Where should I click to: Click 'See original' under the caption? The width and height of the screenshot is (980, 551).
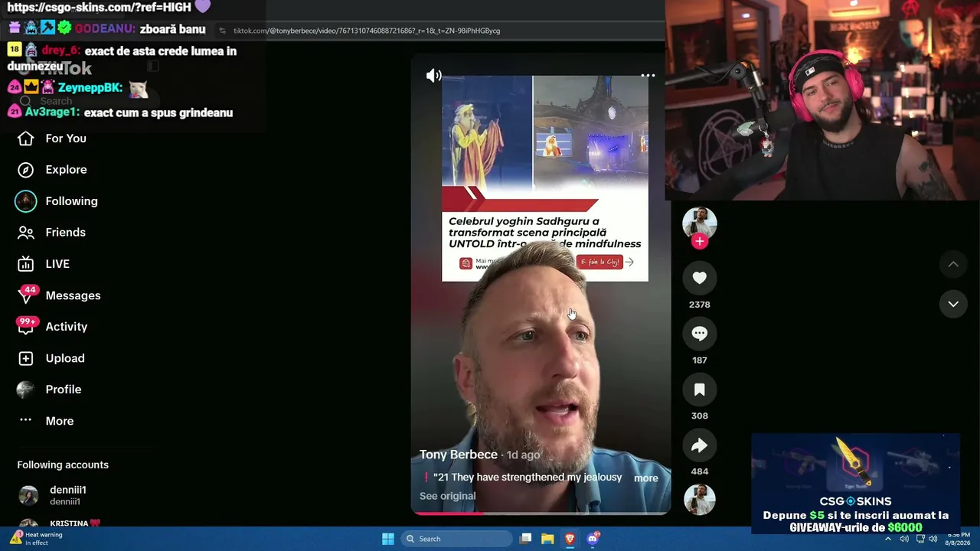(447, 496)
